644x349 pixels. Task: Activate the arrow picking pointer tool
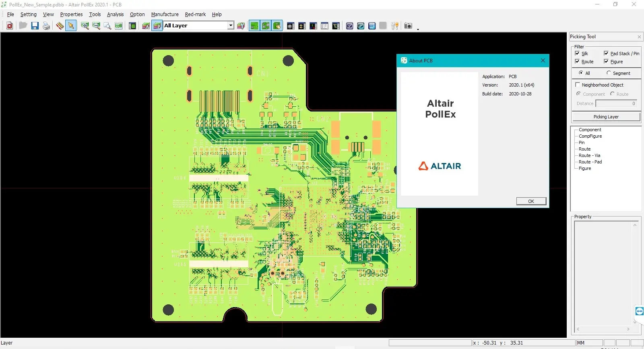coord(71,26)
